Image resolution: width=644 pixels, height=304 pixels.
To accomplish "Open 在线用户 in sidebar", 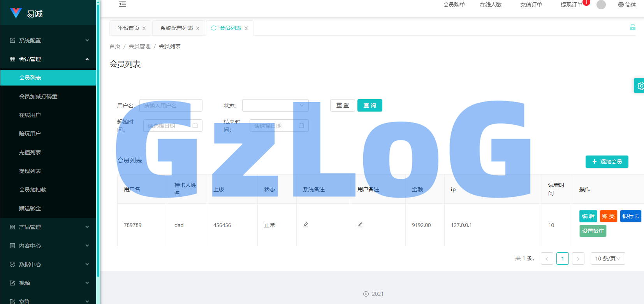I will [x=48, y=115].
